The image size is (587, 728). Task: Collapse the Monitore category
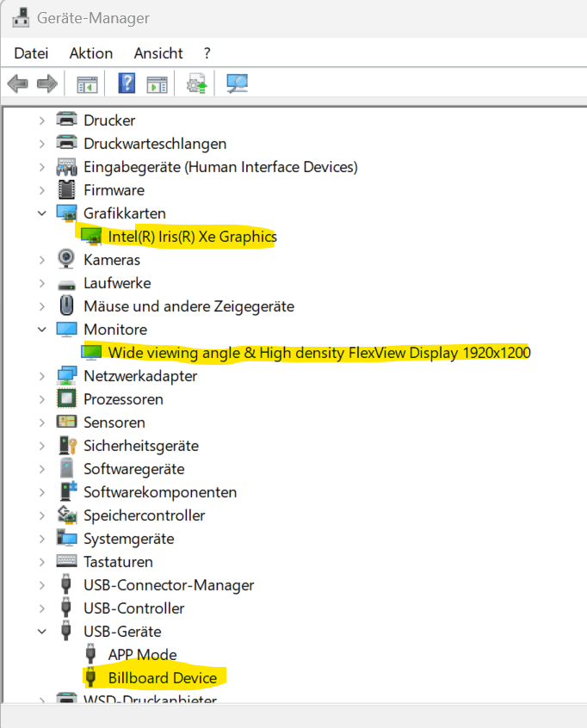[x=42, y=330]
